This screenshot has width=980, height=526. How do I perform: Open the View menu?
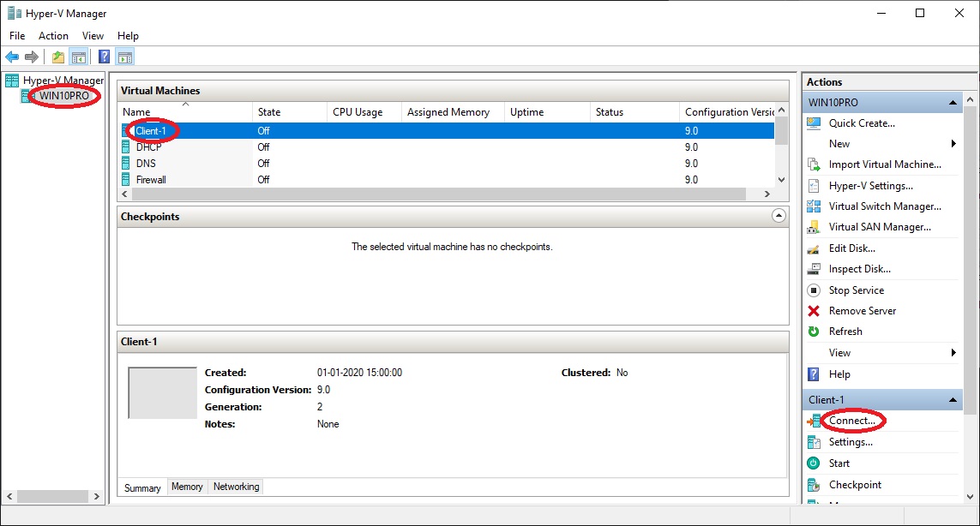93,36
